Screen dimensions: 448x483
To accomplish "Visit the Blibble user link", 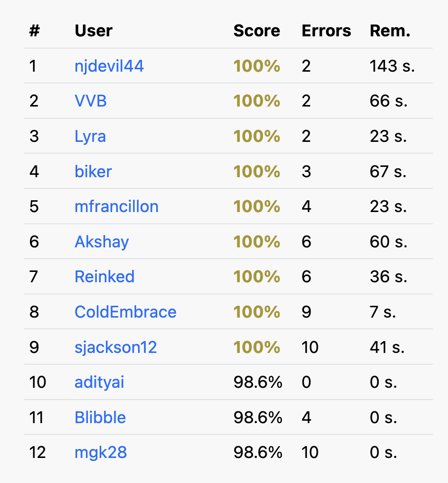I will [100, 418].
